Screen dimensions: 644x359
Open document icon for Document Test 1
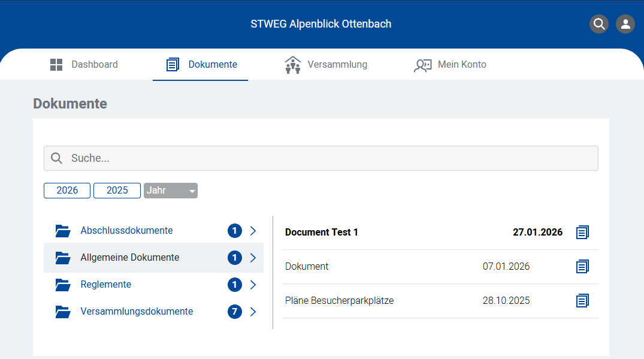[582, 232]
